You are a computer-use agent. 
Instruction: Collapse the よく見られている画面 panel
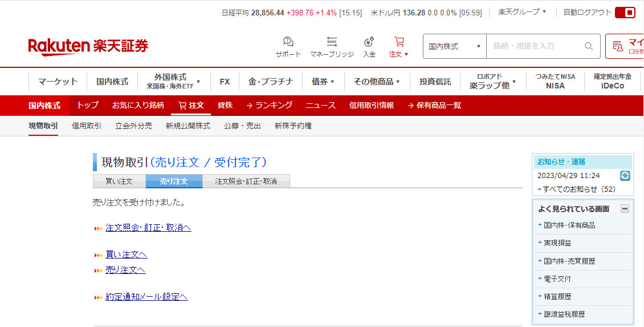(625, 209)
